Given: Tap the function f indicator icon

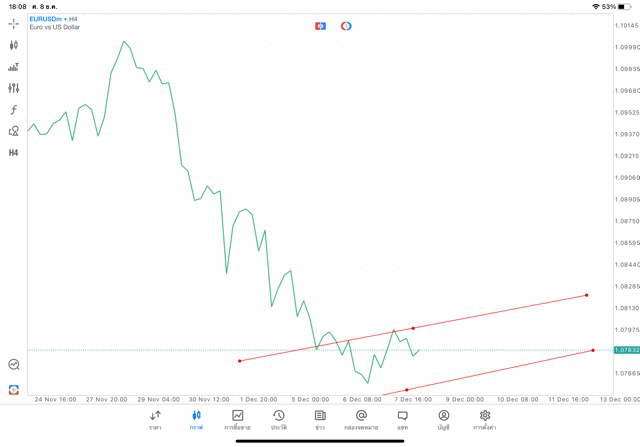Looking at the screenshot, I should (x=14, y=110).
